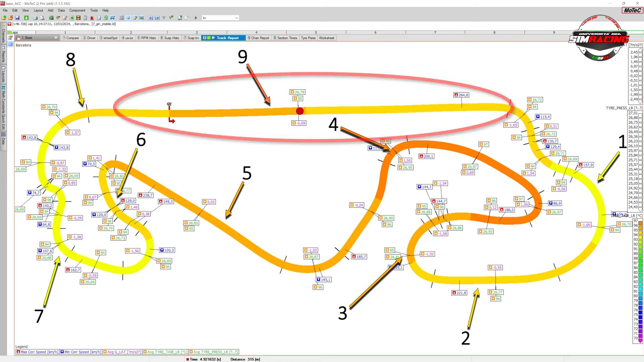Open the Layout menu
Screen dimensions: 644x362
[38, 10]
